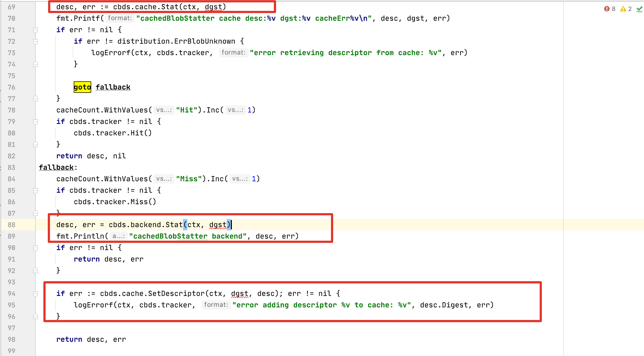Collapse the fold marker on line 94
644x356 pixels.
(36, 293)
